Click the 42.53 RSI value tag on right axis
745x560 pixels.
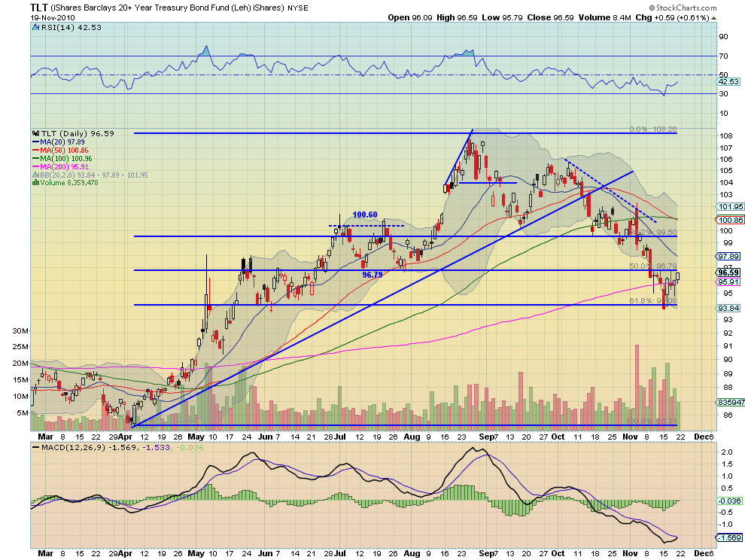728,82
